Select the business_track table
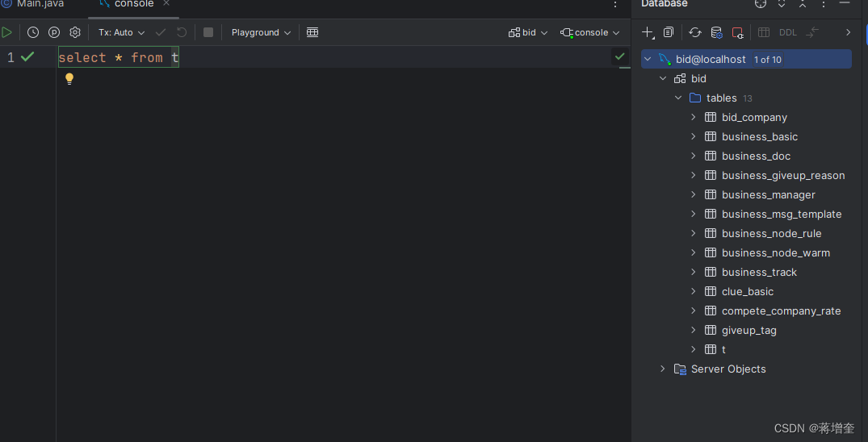Image resolution: width=868 pixels, height=442 pixels. 759,272
